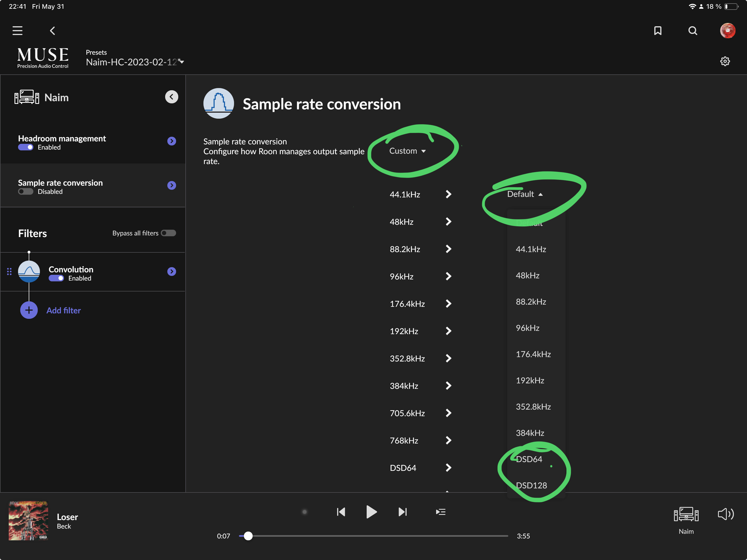Open MUSE settings gear icon
The height and width of the screenshot is (560, 747).
click(x=725, y=62)
